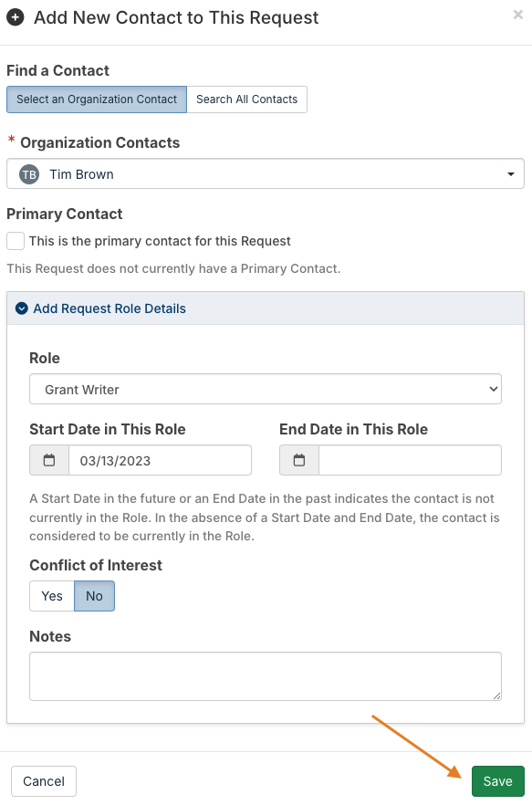
Task: Click the plus icon beside the dialog title
Action: tap(16, 17)
